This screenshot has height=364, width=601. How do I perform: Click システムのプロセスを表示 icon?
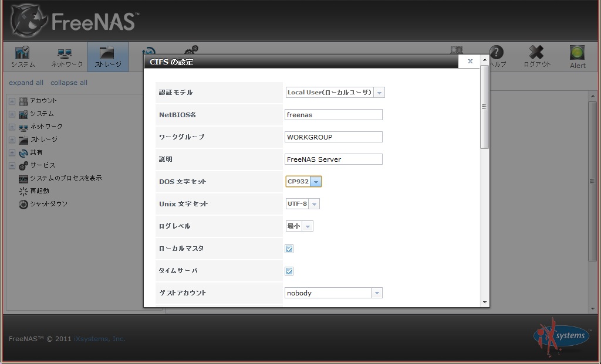tap(23, 179)
